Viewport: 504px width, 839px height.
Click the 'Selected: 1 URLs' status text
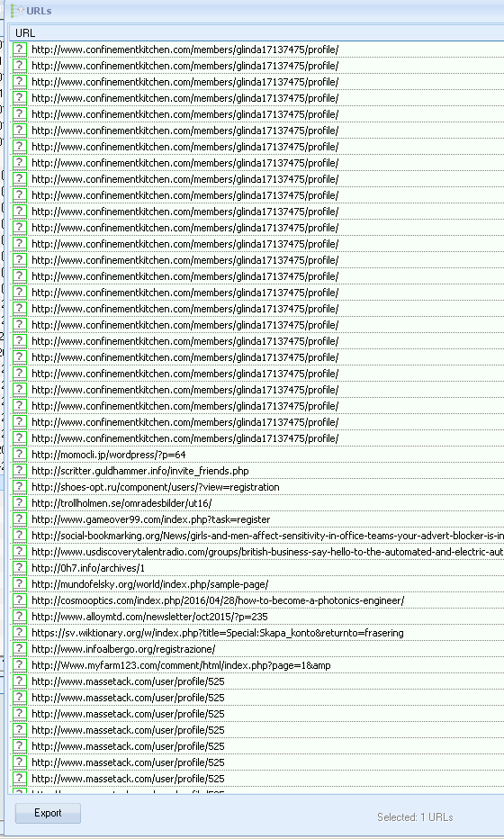tap(415, 817)
